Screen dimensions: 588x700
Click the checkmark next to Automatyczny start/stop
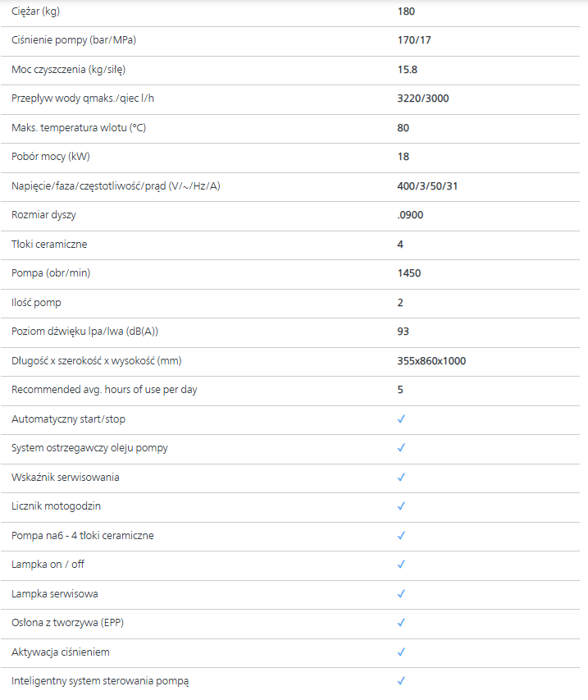coord(401,419)
